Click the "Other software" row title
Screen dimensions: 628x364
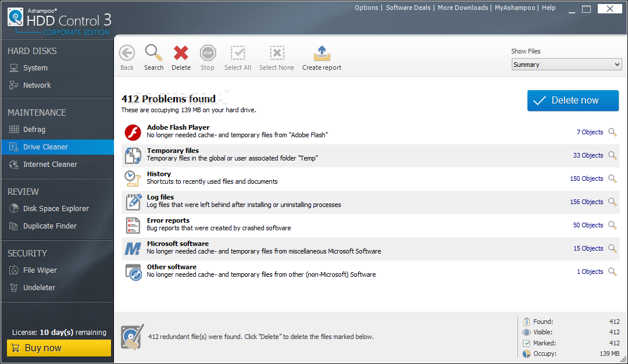click(172, 267)
